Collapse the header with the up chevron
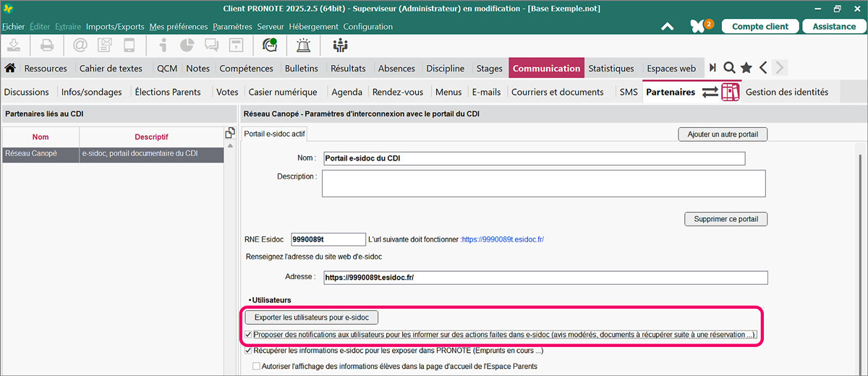The width and height of the screenshot is (868, 376). (x=668, y=26)
